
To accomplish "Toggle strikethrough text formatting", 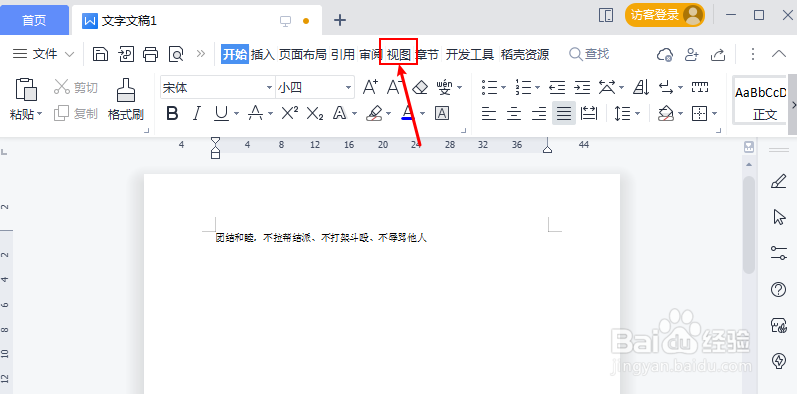I will coord(255,113).
